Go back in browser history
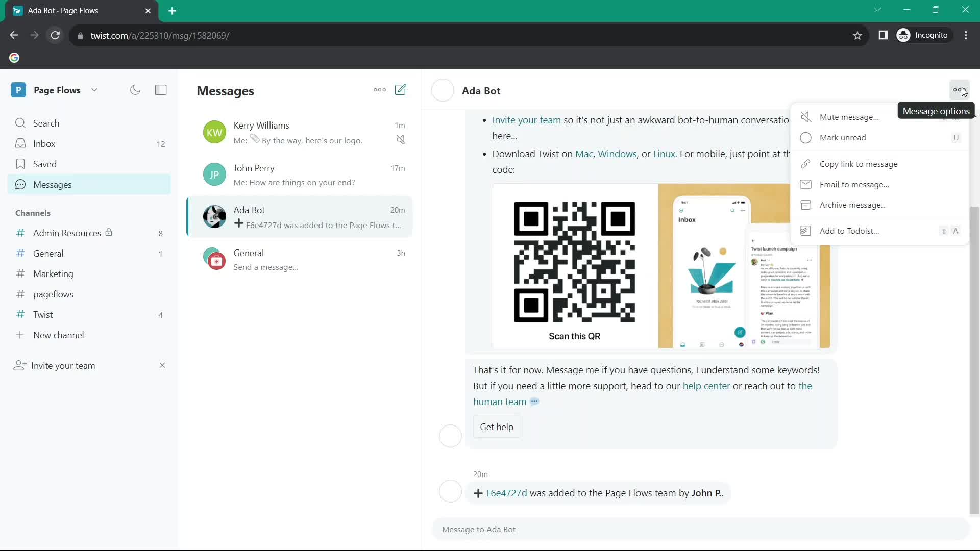This screenshot has height=551, width=980. pyautogui.click(x=14, y=35)
